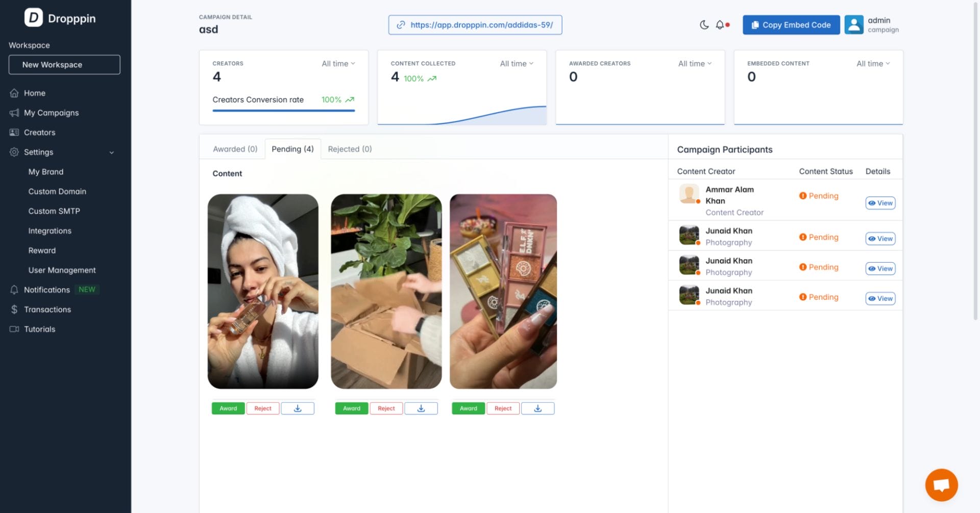Switch to the Rejected (0) tab
Screen dimensions: 980x513
click(x=350, y=149)
